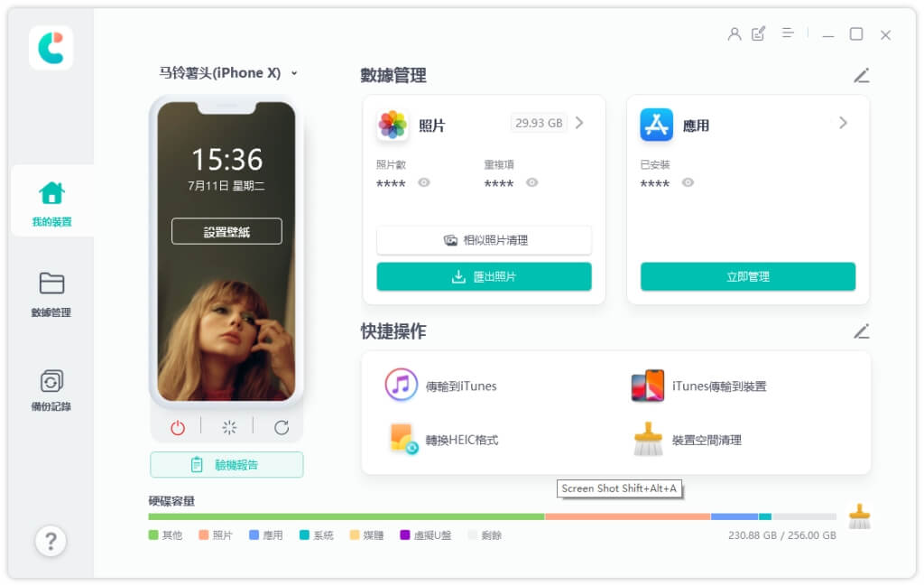
Task: Click the green 其他 legend swatch
Action: point(153,535)
